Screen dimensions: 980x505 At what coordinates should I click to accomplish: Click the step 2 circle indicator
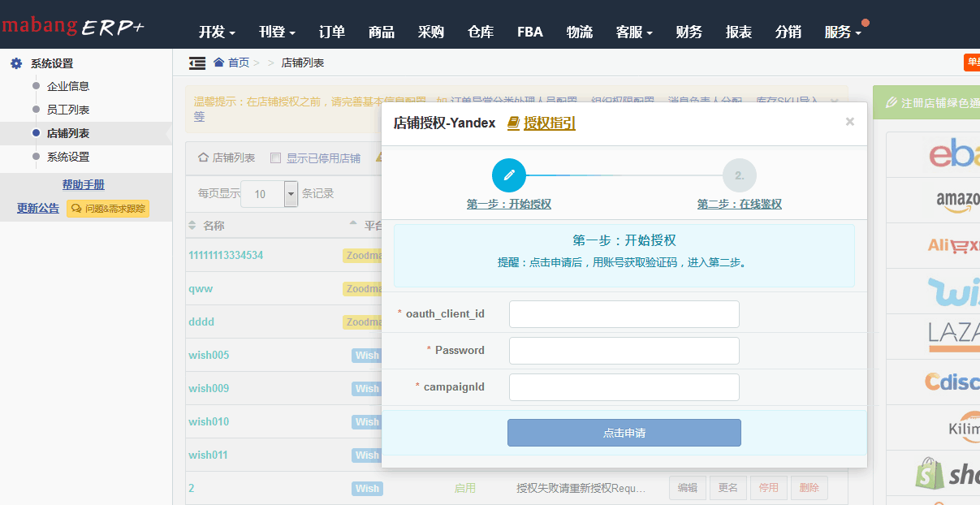[x=740, y=175]
